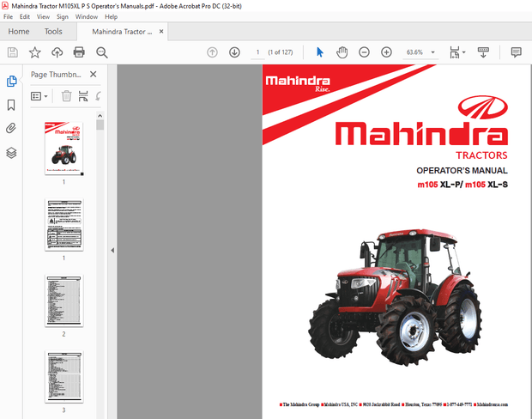532x419 pixels.
Task: Rotate page with curved arrow icon
Action: [x=99, y=96]
